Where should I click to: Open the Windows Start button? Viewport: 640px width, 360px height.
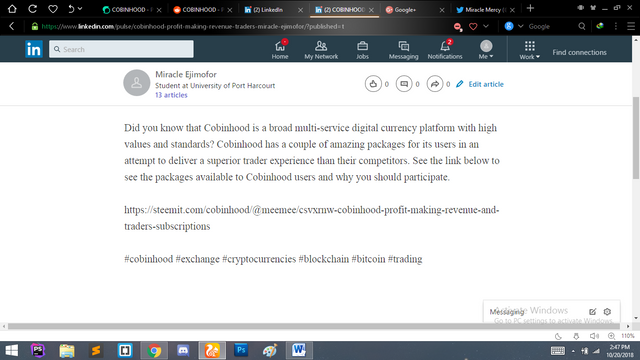pos(11,351)
